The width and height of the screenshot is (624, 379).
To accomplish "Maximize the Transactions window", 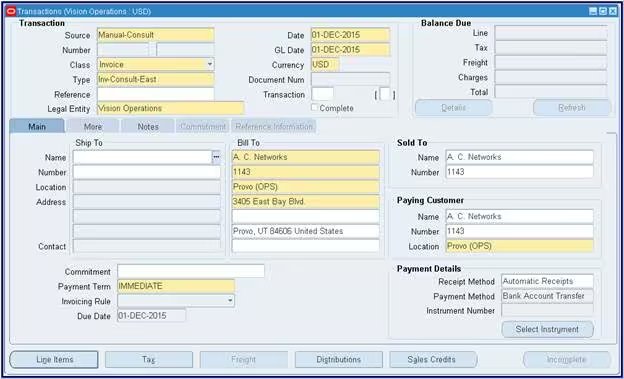I will (x=603, y=12).
